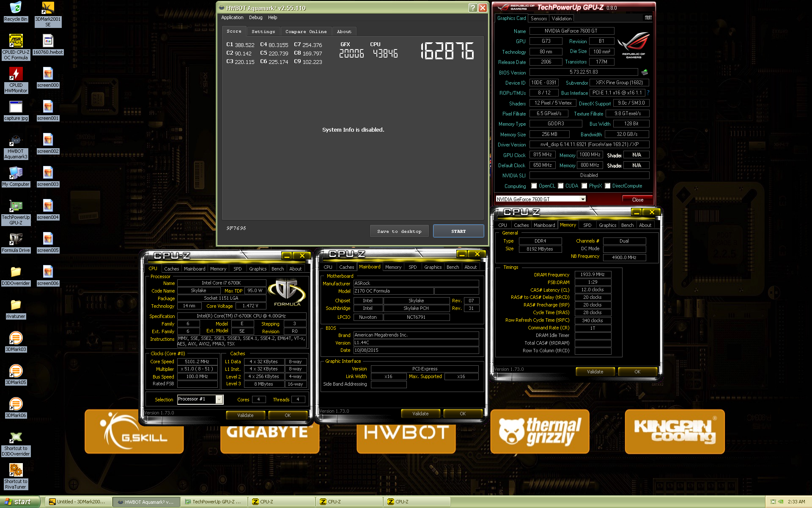
Task: Open Shortcut to RivaTuner icon
Action: click(16, 477)
